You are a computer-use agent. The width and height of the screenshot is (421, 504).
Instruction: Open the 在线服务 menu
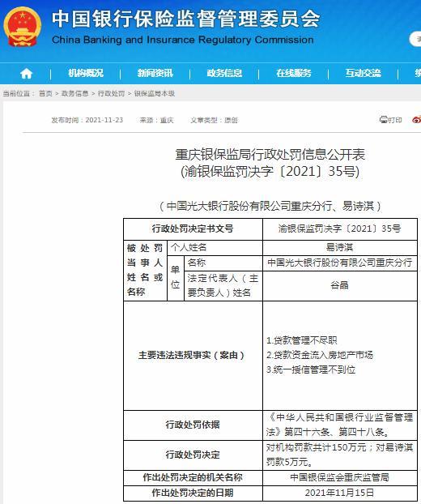[294, 73]
